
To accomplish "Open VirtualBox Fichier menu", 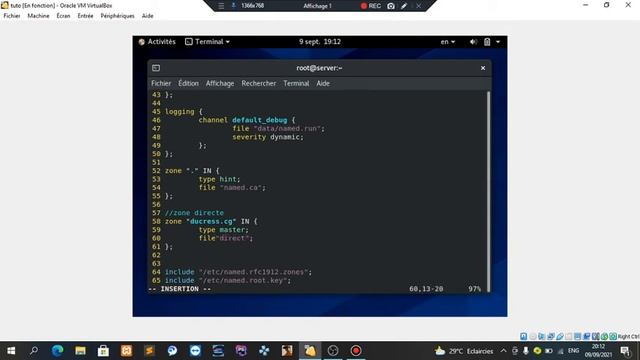I will click(x=12, y=16).
